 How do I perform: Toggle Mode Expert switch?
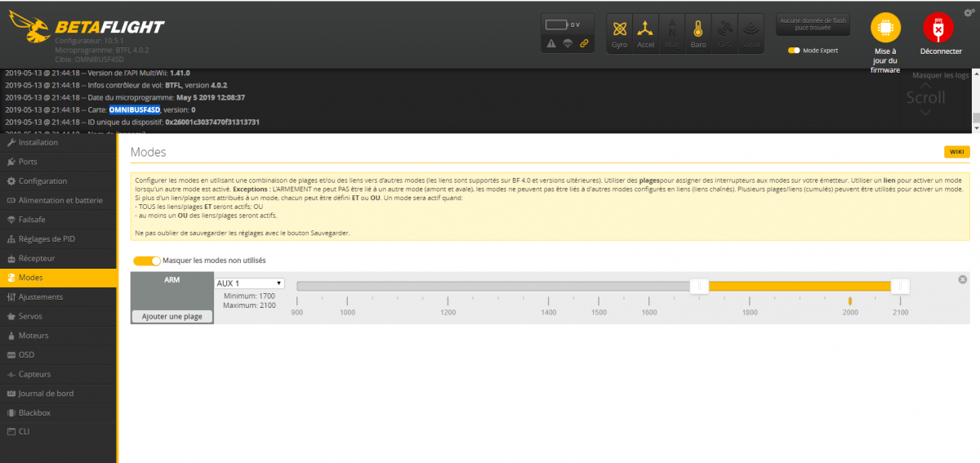(794, 51)
